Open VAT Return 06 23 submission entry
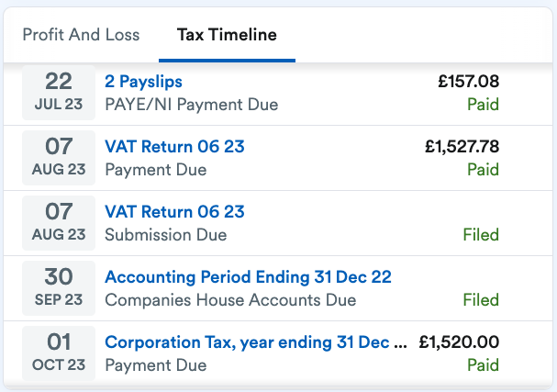The width and height of the screenshot is (557, 392). [174, 211]
